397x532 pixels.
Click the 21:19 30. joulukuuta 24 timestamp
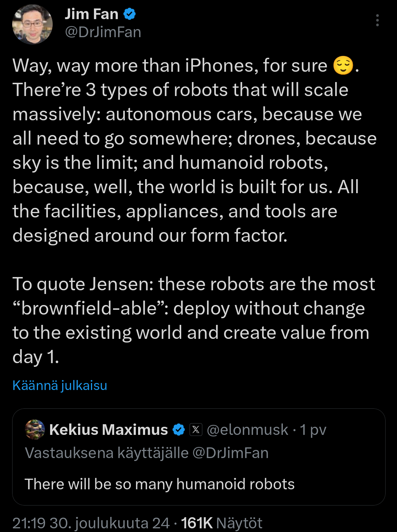coord(91,523)
